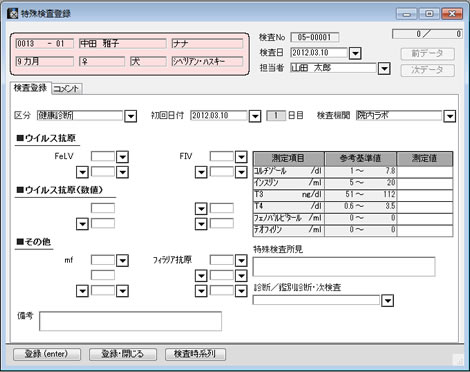470x372 pixels.
Task: Click the 参考基準値 column header
Action: point(360,158)
